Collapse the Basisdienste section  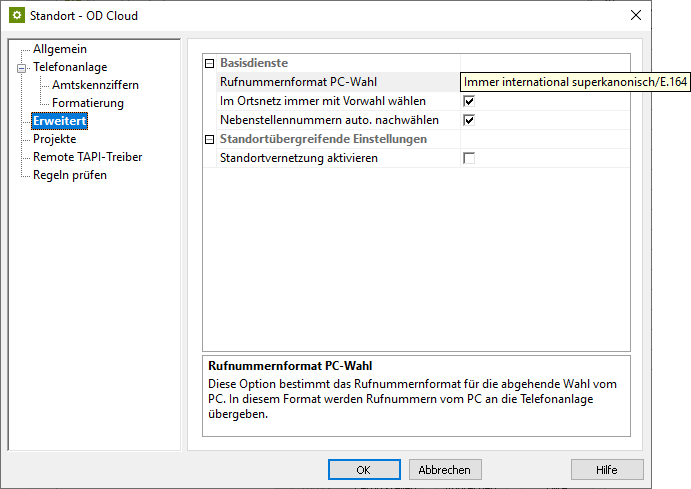[x=209, y=63]
